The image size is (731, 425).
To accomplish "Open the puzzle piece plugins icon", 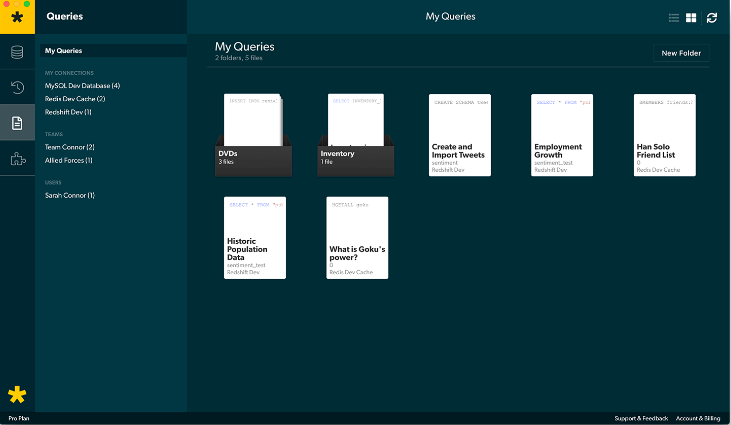I will pyautogui.click(x=17, y=158).
